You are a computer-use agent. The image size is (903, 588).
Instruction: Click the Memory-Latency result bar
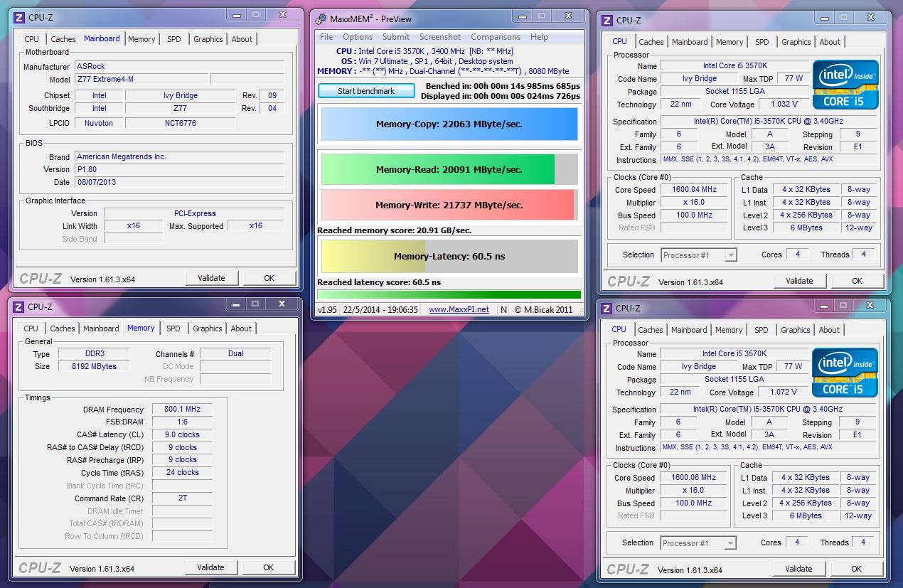tap(449, 256)
